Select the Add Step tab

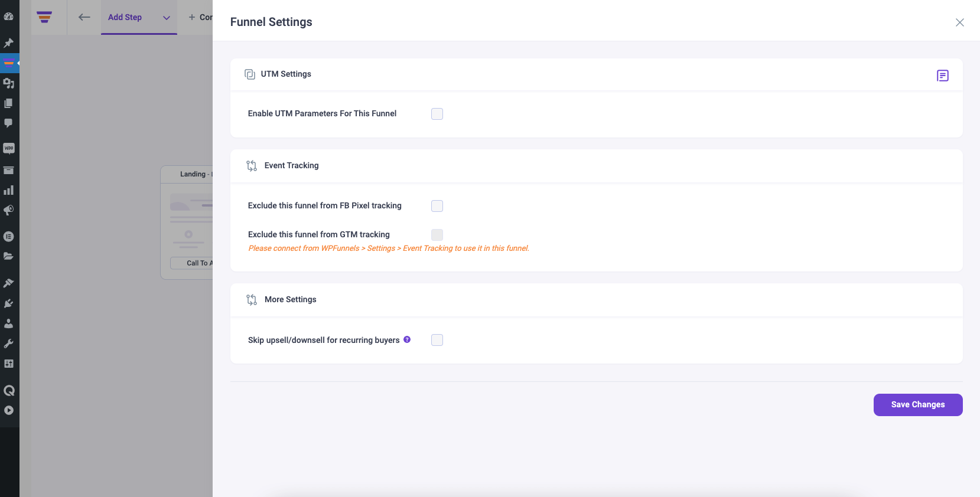(x=139, y=17)
